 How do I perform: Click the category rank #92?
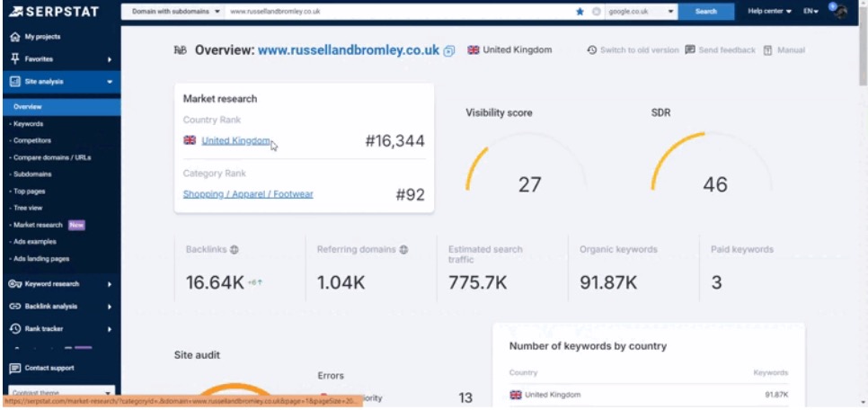pos(411,194)
